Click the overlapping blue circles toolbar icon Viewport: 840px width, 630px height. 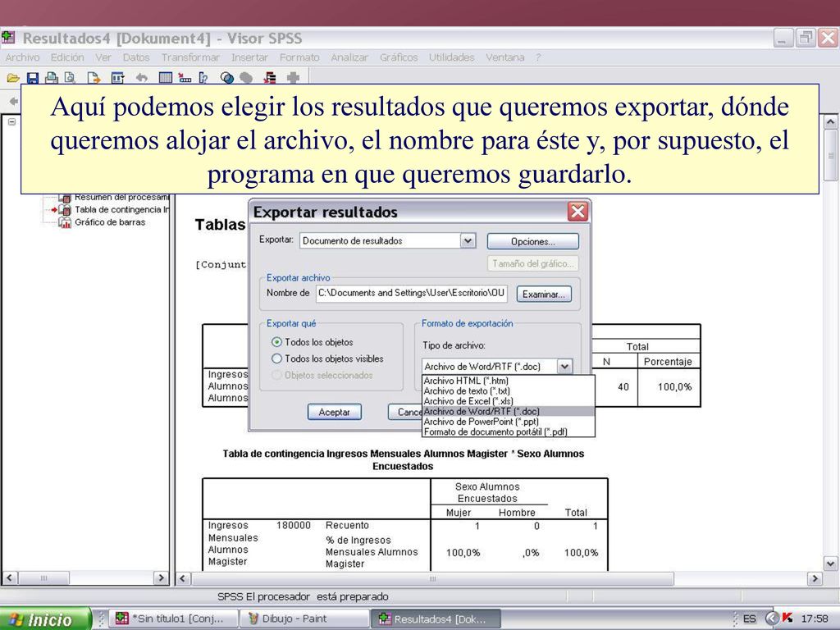(x=227, y=78)
